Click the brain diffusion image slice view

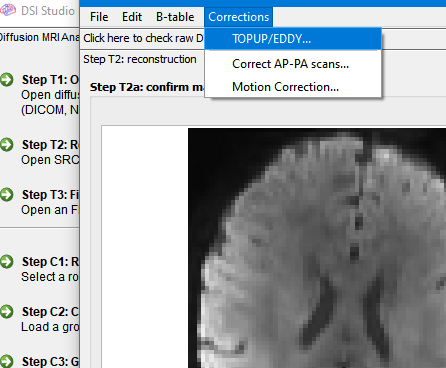tap(317, 248)
